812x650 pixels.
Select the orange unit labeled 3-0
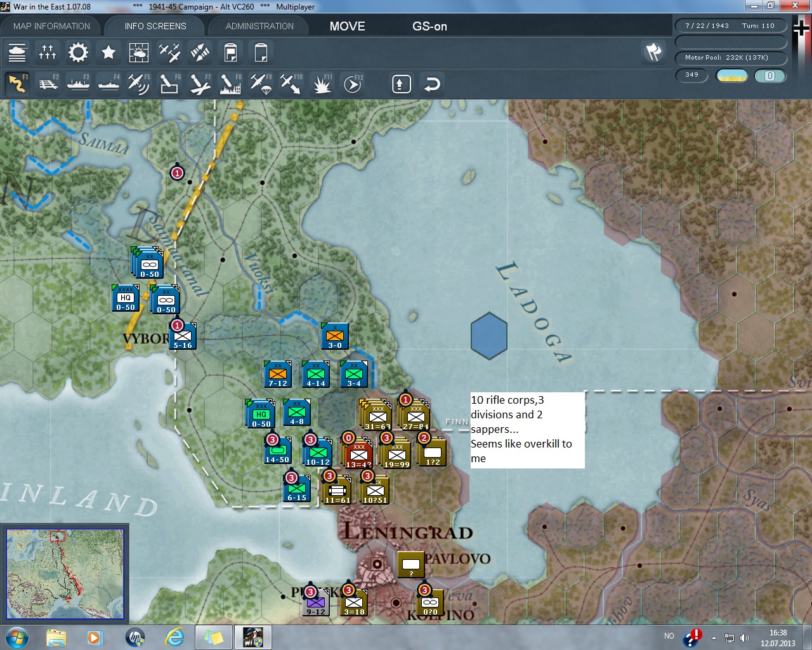click(x=335, y=336)
